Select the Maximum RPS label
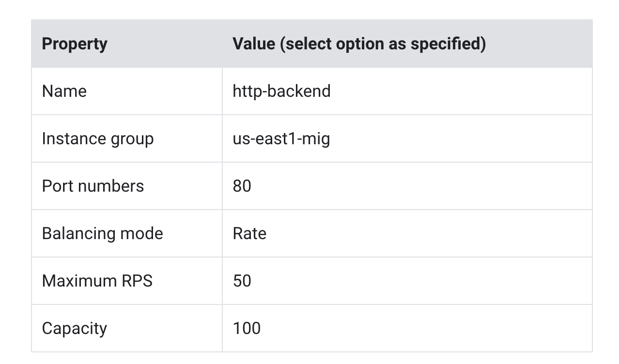 [97, 281]
